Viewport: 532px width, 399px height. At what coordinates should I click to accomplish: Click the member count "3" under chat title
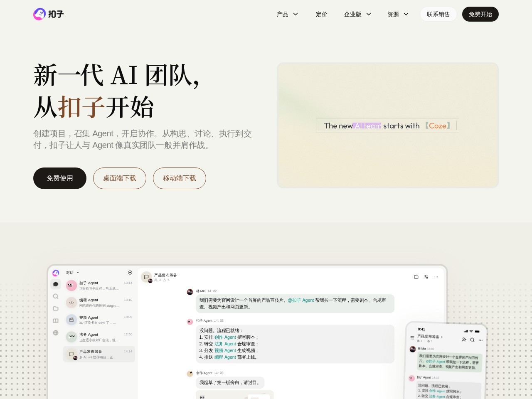click(x=160, y=280)
